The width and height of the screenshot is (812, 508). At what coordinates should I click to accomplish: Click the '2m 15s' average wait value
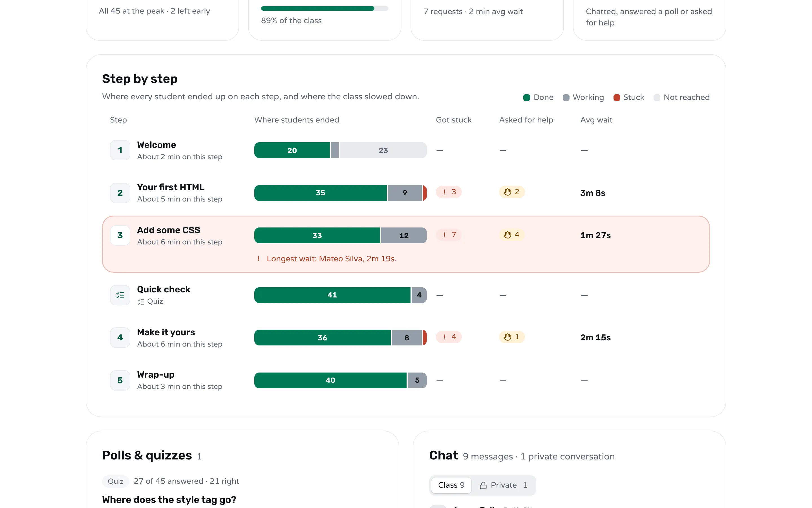click(x=595, y=337)
